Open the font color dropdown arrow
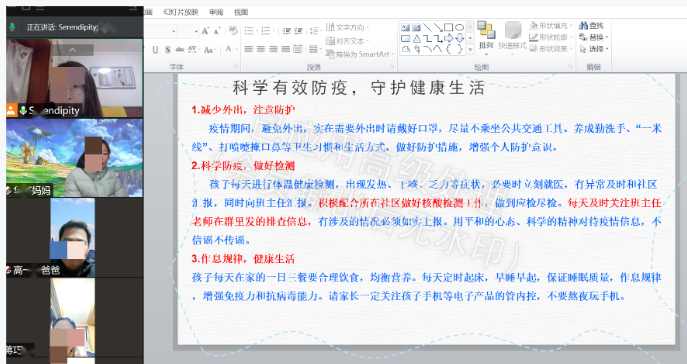Image resolution: width=687 pixels, height=364 pixels. coord(236,49)
